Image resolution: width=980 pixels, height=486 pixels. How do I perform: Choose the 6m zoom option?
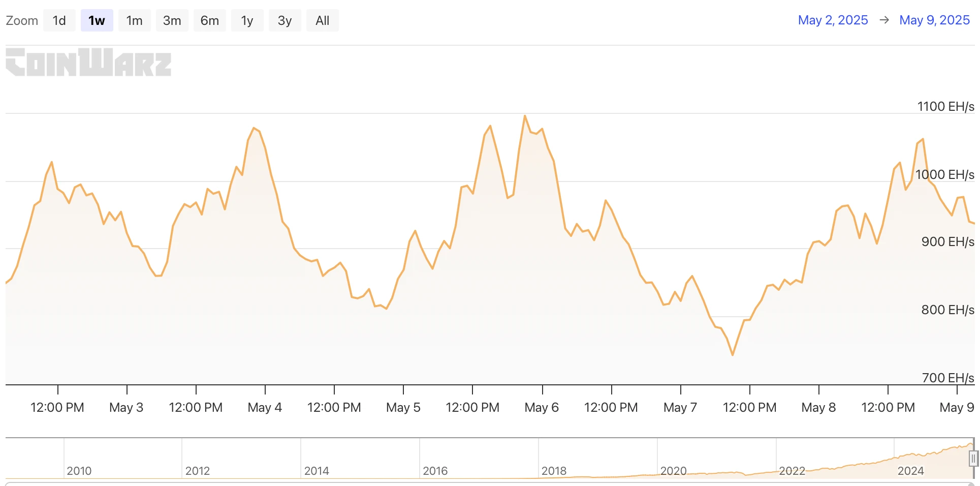209,21
